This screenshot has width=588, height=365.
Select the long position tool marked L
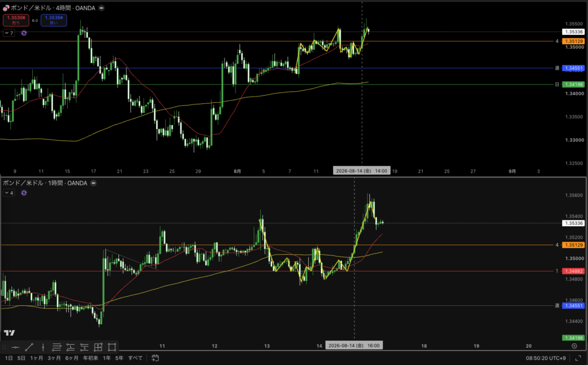click(71, 347)
